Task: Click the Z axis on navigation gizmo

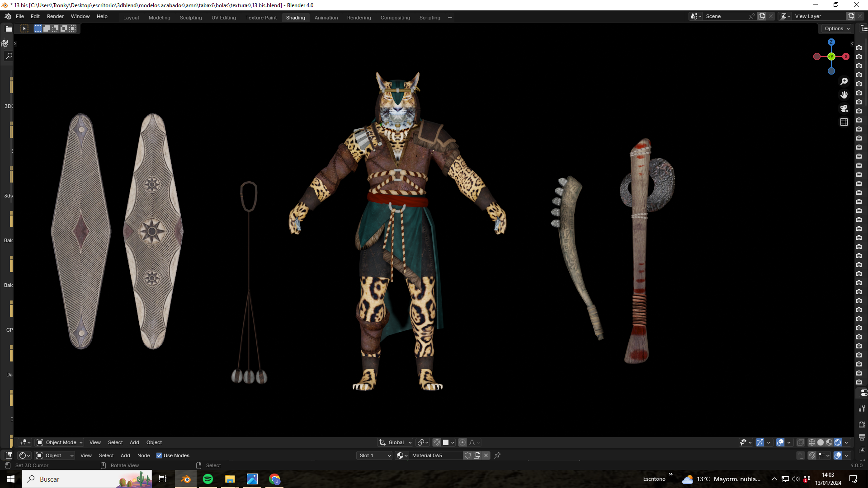Action: 831,42
